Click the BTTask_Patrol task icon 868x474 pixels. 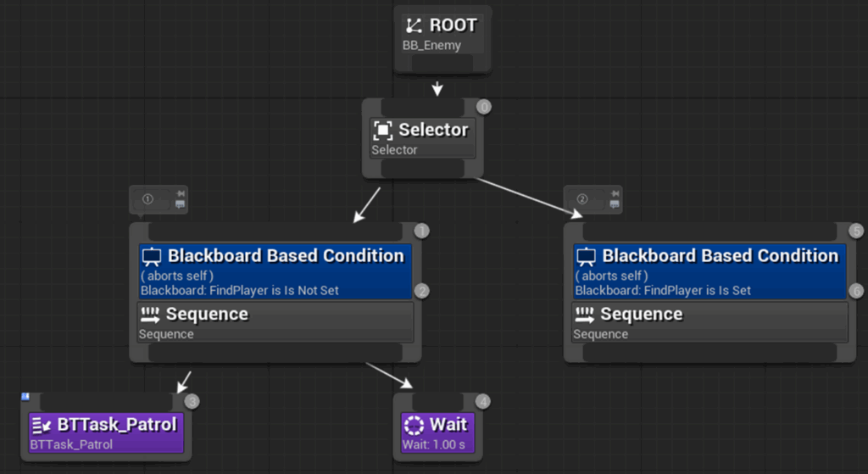click(41, 425)
